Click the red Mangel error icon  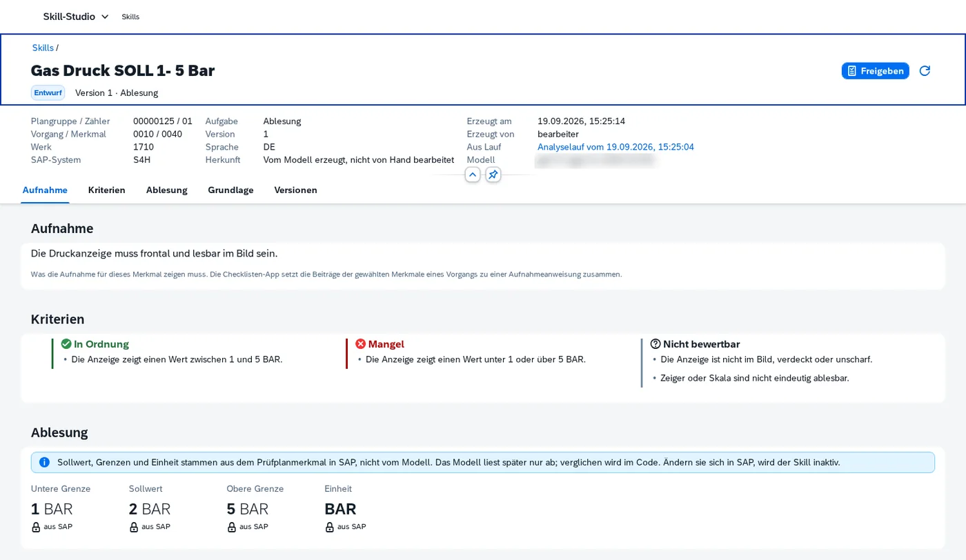360,343
